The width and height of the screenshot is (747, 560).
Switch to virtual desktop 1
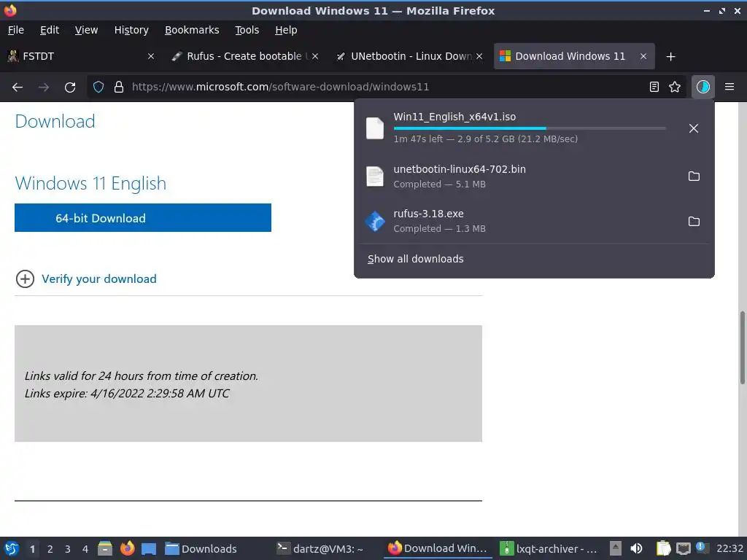pyautogui.click(x=32, y=549)
